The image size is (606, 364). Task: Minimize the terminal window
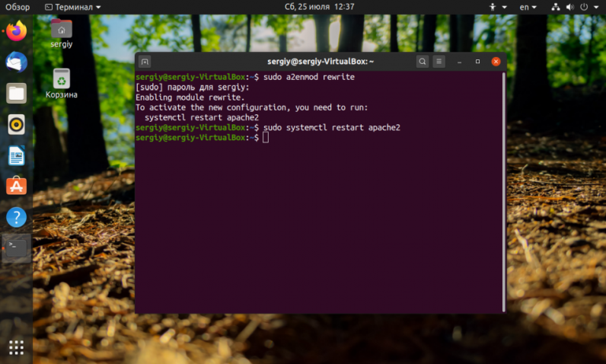460,62
